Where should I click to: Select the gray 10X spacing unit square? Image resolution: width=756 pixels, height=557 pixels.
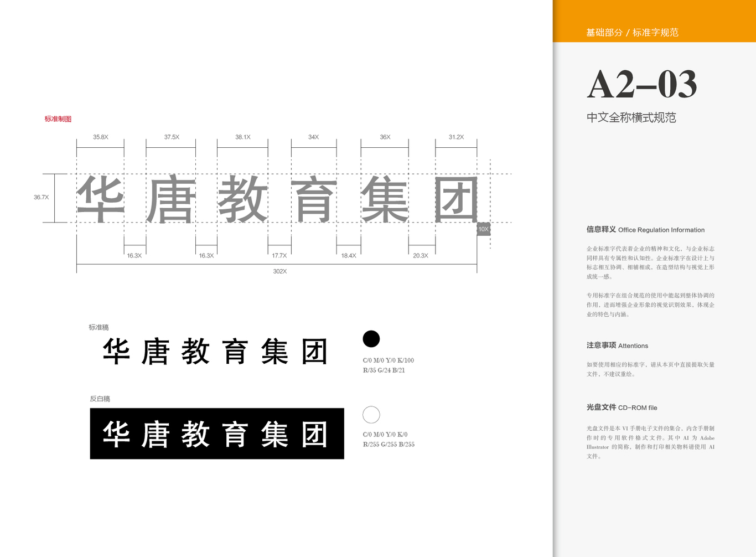tap(484, 229)
